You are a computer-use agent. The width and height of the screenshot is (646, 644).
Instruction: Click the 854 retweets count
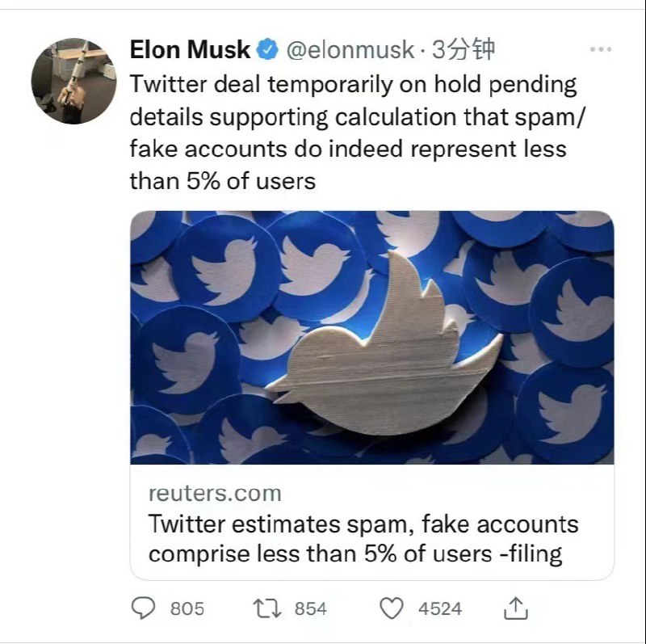point(310,608)
